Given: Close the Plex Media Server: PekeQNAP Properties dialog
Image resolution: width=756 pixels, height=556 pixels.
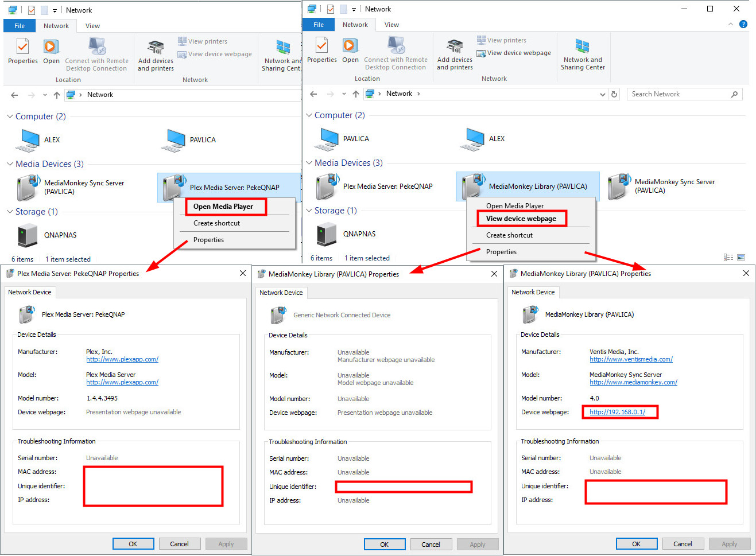Looking at the screenshot, I should coord(243,273).
